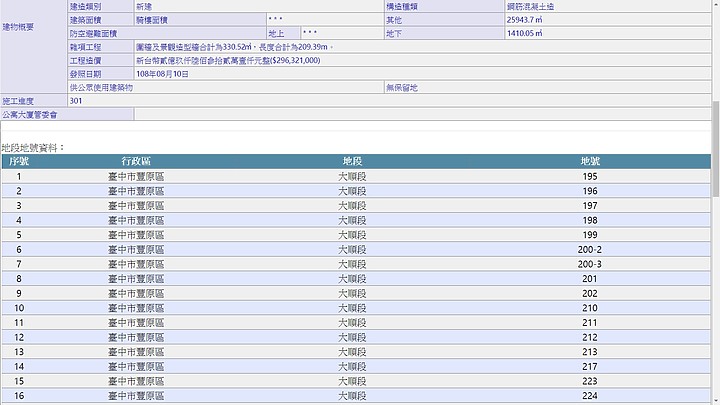Click the '發照日期' label cell
Image resolution: width=720 pixels, height=405 pixels.
click(x=101, y=74)
